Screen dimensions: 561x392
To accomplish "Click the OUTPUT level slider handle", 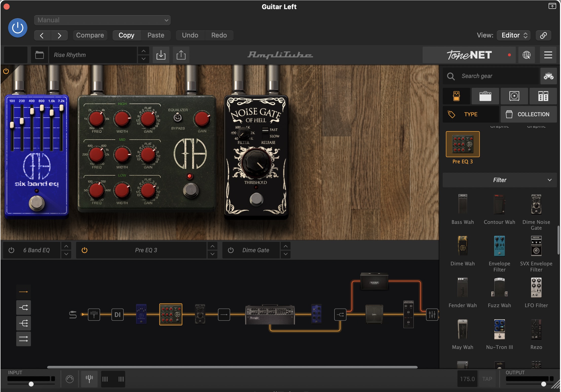I will [x=544, y=384].
